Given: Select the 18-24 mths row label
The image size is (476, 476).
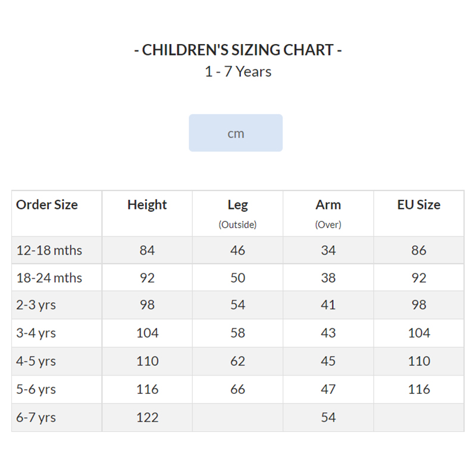Looking at the screenshot, I should point(49,278).
